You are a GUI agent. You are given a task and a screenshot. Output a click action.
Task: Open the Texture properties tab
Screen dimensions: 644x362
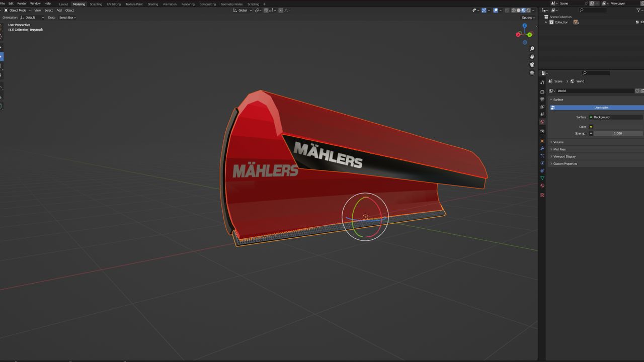click(x=542, y=195)
